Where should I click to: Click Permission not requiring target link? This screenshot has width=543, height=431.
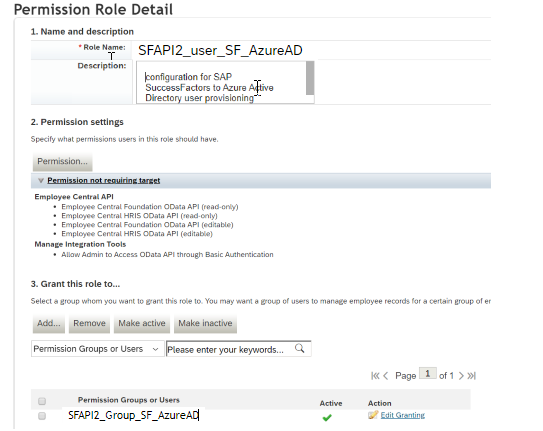104,180
